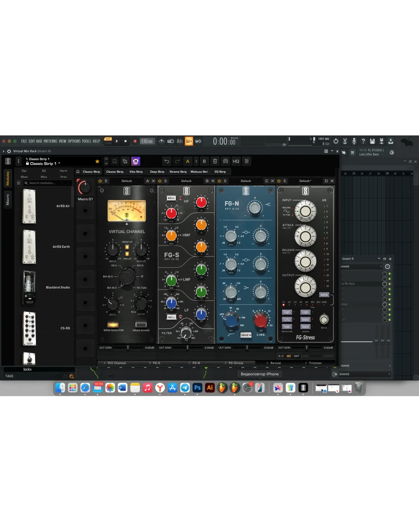This screenshot has width=419, height=532.
Task: Toggle the NOISE REDUCTION switch
Action: click(x=113, y=325)
